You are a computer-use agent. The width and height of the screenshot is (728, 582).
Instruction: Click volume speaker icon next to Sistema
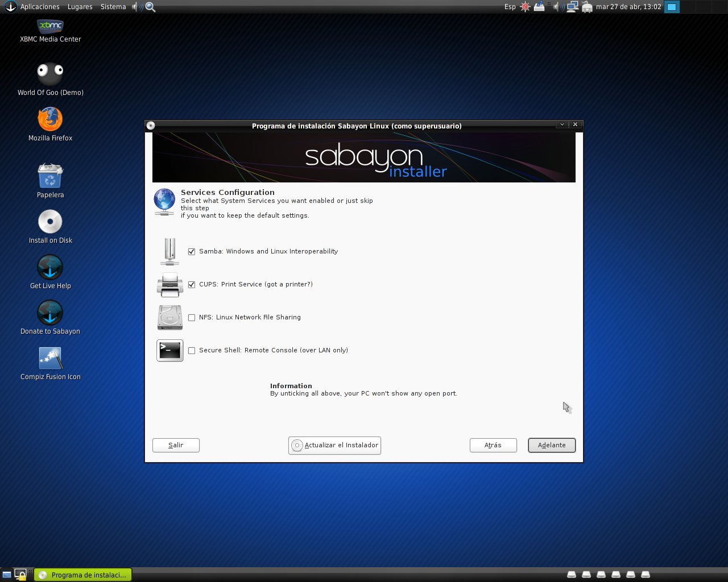pyautogui.click(x=137, y=7)
